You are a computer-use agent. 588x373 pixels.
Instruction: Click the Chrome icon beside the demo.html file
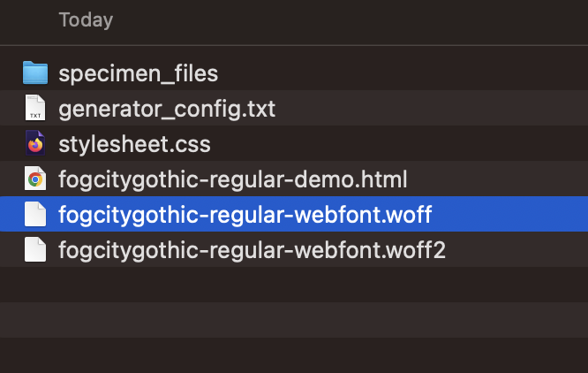click(x=35, y=179)
